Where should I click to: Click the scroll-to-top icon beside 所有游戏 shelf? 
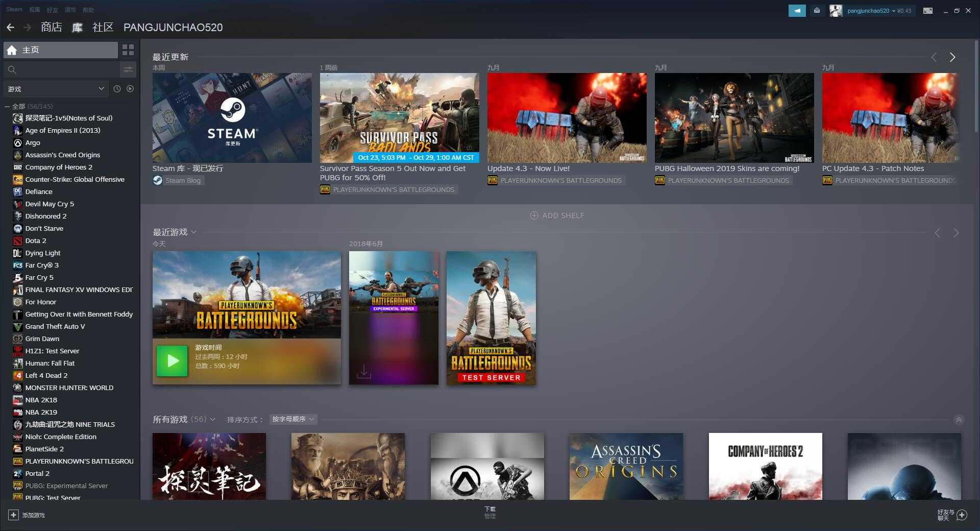(959, 420)
